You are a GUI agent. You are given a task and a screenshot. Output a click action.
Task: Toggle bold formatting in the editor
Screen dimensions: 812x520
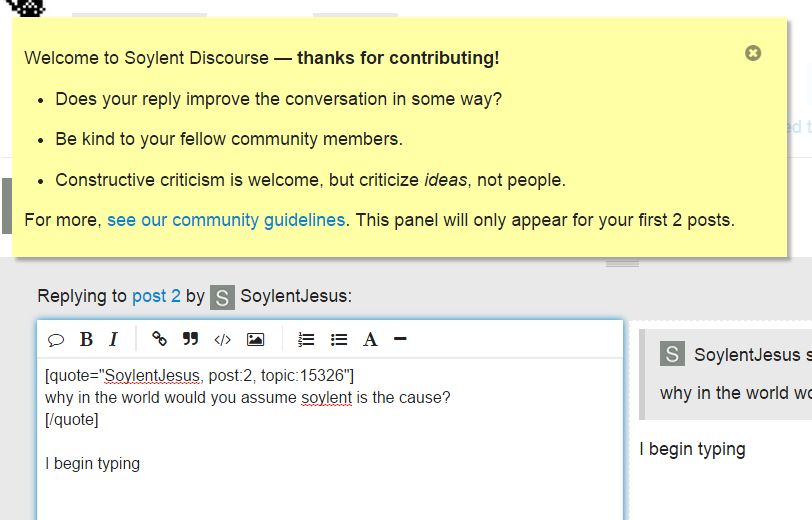coord(86,339)
